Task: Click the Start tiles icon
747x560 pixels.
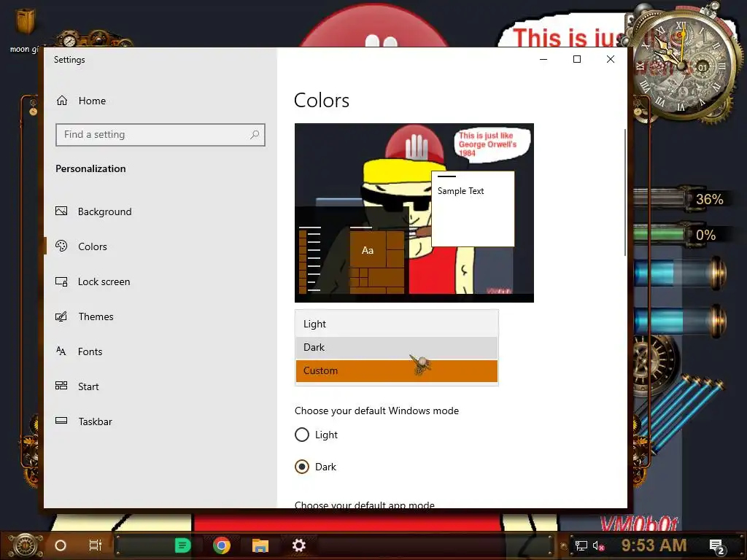Action: click(61, 386)
